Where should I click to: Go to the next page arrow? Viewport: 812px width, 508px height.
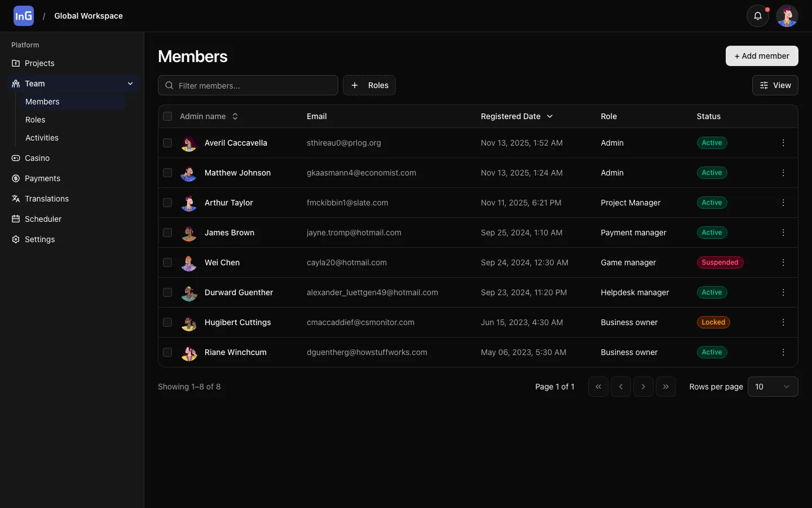pyautogui.click(x=643, y=387)
